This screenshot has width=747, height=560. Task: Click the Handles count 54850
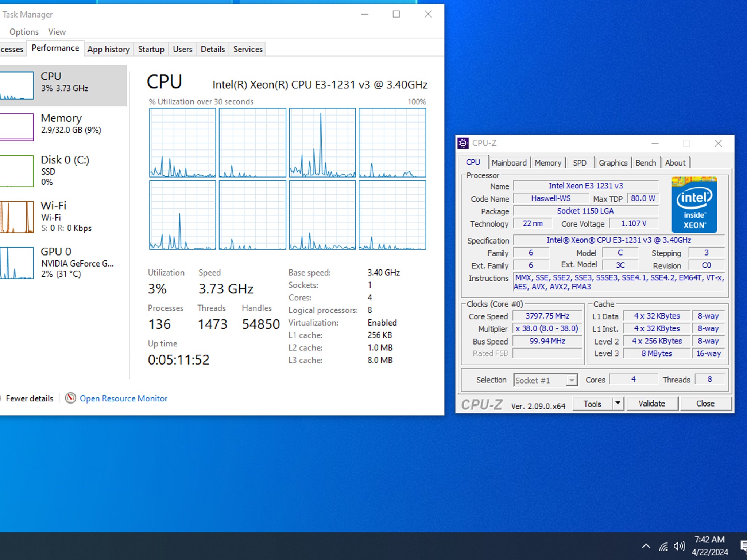click(x=261, y=324)
